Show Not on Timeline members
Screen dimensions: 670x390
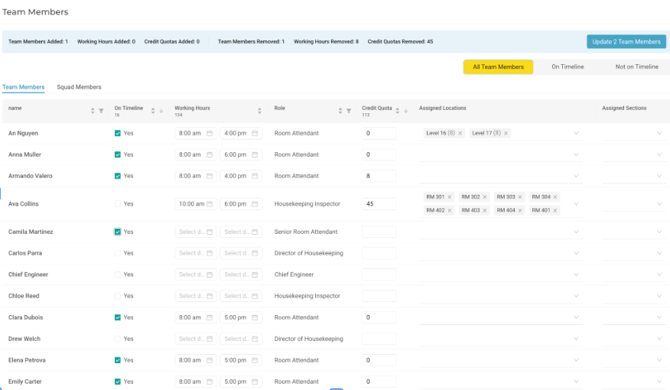click(x=637, y=67)
